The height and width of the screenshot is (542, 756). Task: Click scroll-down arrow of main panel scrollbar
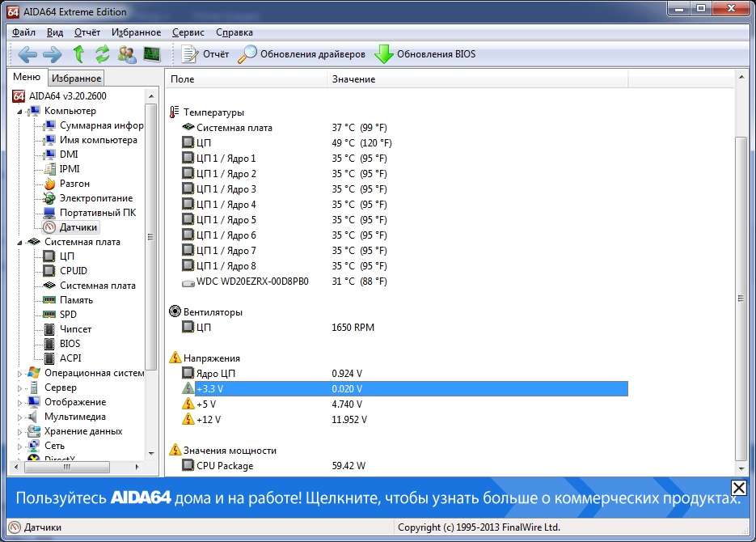coord(741,468)
